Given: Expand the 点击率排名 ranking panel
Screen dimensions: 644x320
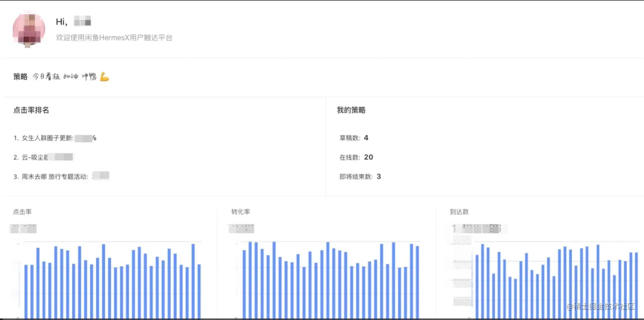Looking at the screenshot, I should pos(32,110).
